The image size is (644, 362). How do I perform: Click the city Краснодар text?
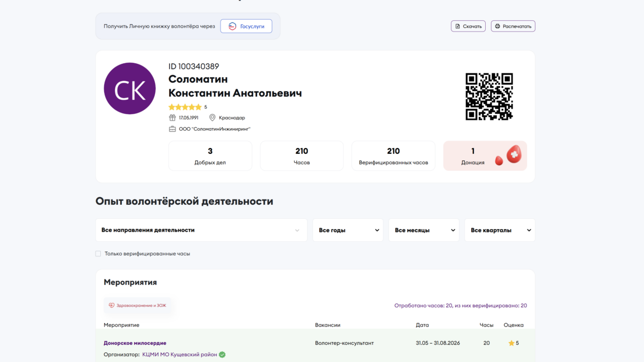232,117
